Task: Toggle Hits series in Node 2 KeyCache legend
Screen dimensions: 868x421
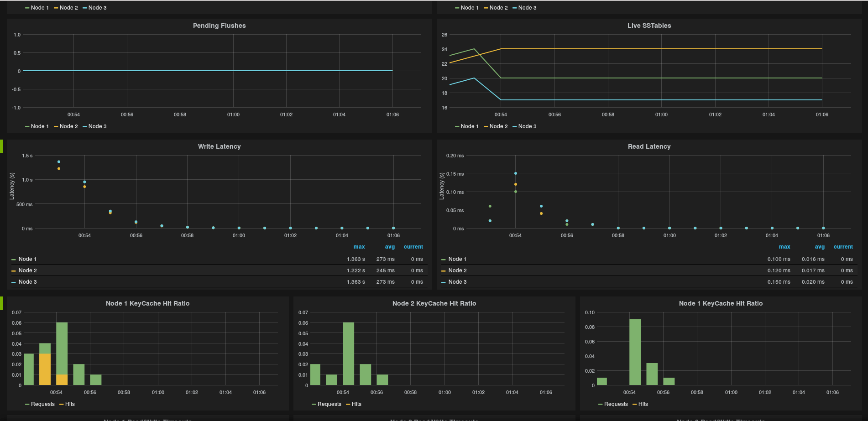Action: (356, 404)
